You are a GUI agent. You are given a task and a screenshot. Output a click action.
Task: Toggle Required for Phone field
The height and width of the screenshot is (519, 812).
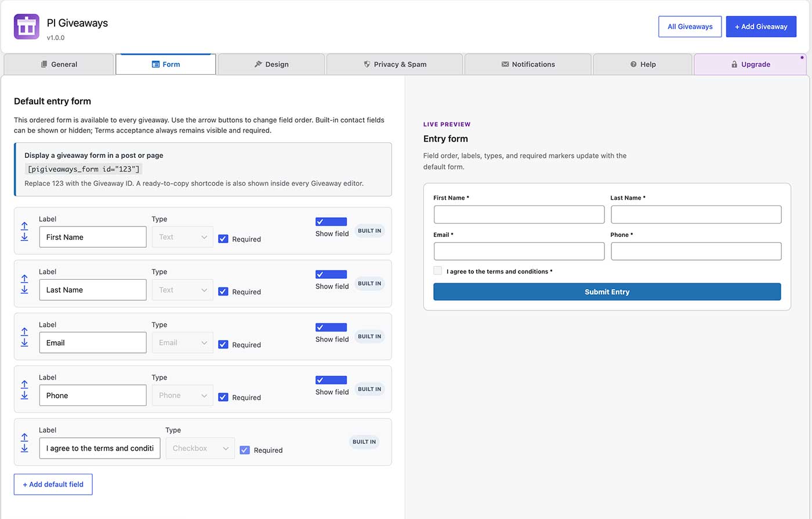click(223, 397)
